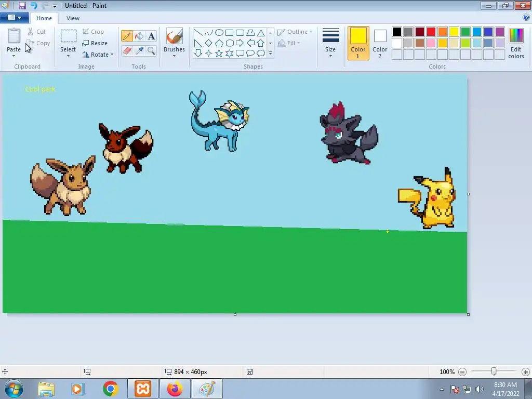Choose the Pentagon shape
Screen dimensions: 532x399
click(x=219, y=43)
